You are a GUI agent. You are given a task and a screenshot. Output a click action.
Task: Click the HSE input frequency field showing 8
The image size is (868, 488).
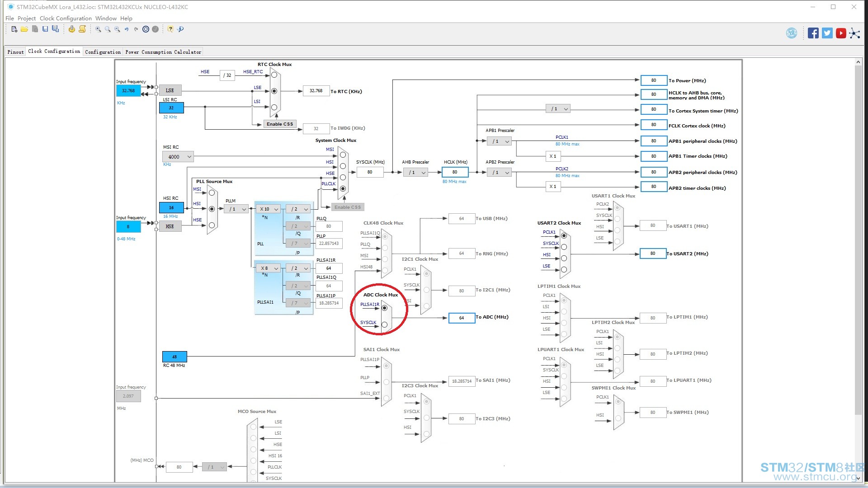point(128,227)
